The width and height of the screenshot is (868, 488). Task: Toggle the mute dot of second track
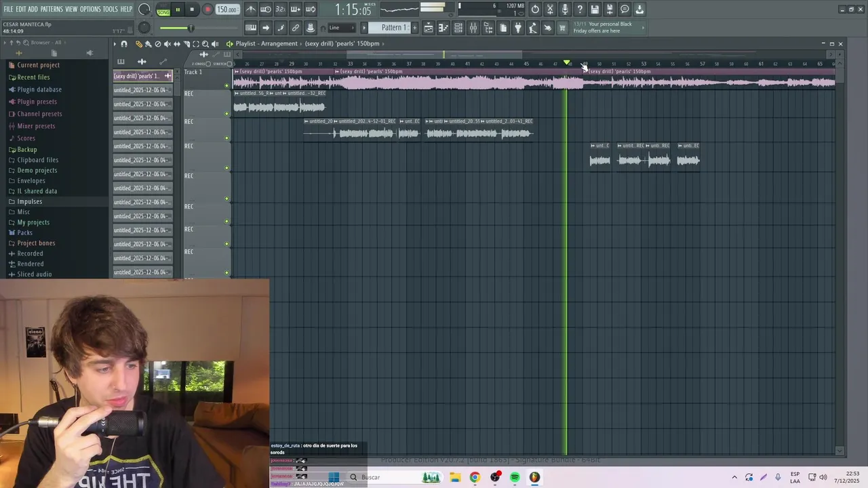pos(227,114)
